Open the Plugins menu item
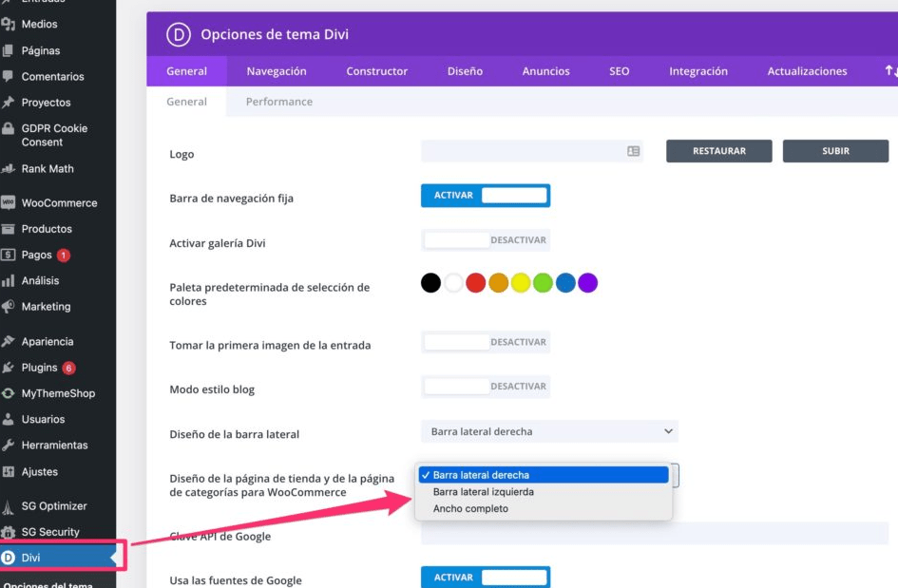Image resolution: width=898 pixels, height=588 pixels. [58, 368]
